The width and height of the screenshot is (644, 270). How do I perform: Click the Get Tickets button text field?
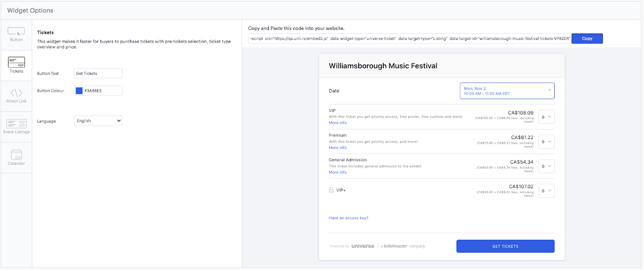97,73
